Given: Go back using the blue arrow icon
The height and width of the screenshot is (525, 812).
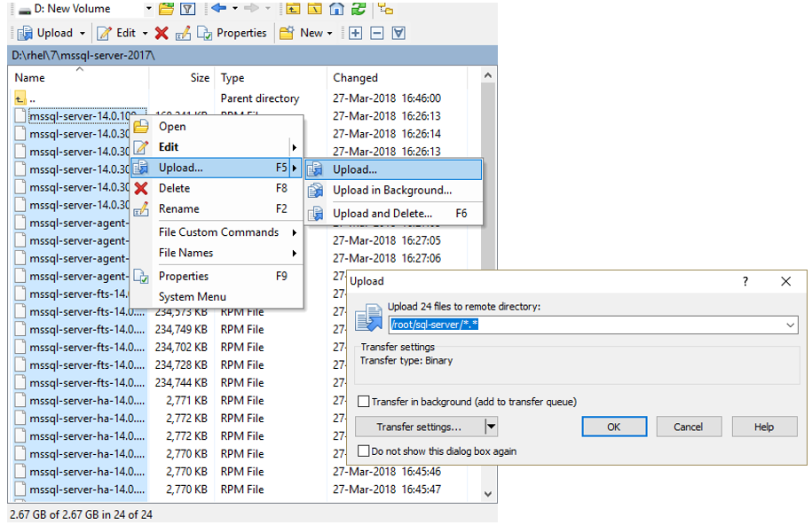Looking at the screenshot, I should (x=218, y=9).
